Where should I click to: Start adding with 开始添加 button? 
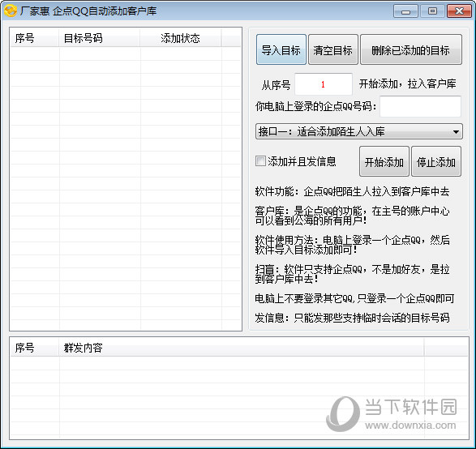(x=384, y=161)
